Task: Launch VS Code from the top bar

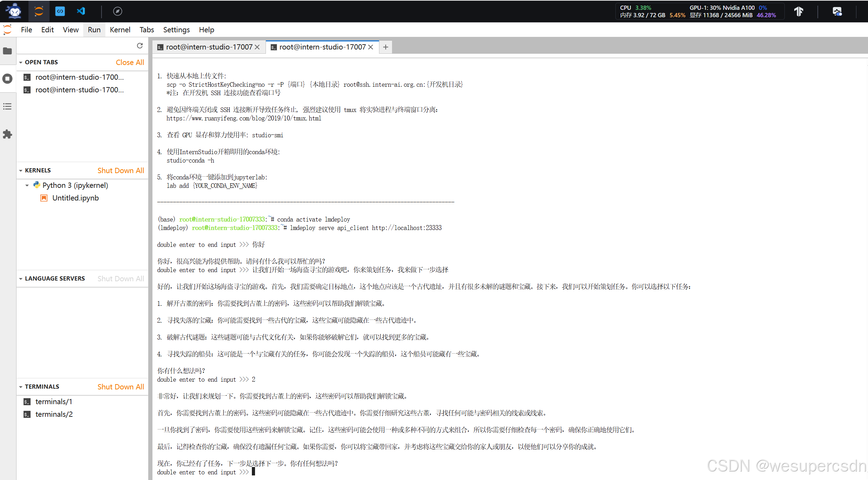Action: [x=81, y=11]
